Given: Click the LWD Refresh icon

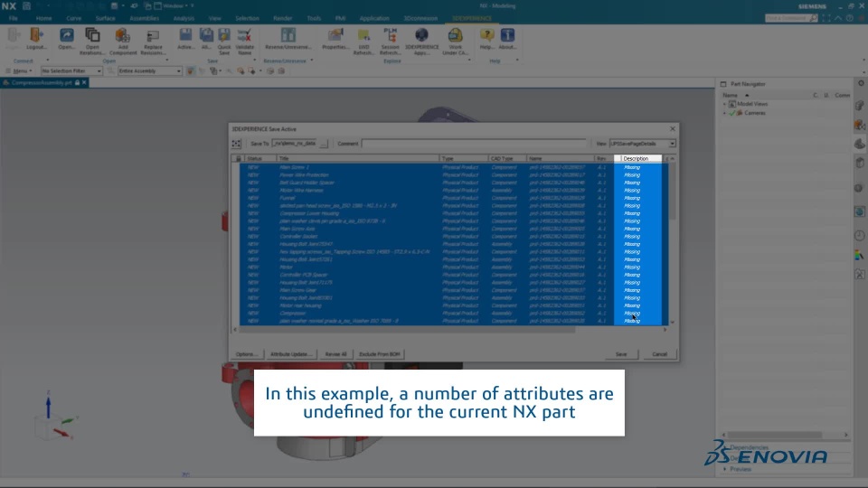Looking at the screenshot, I should (x=363, y=36).
